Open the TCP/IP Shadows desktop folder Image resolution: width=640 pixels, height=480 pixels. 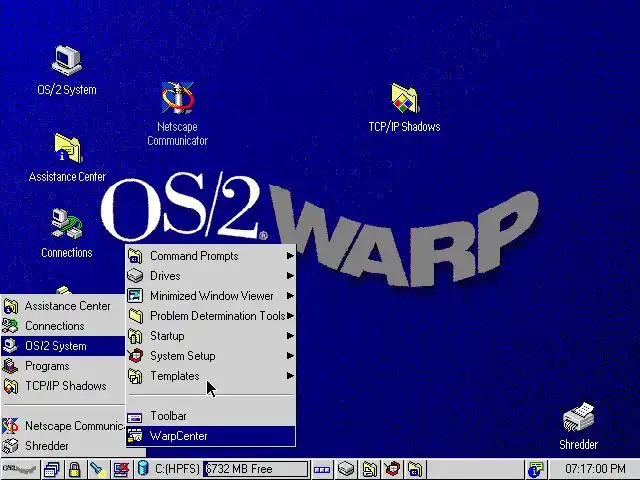click(x=404, y=98)
